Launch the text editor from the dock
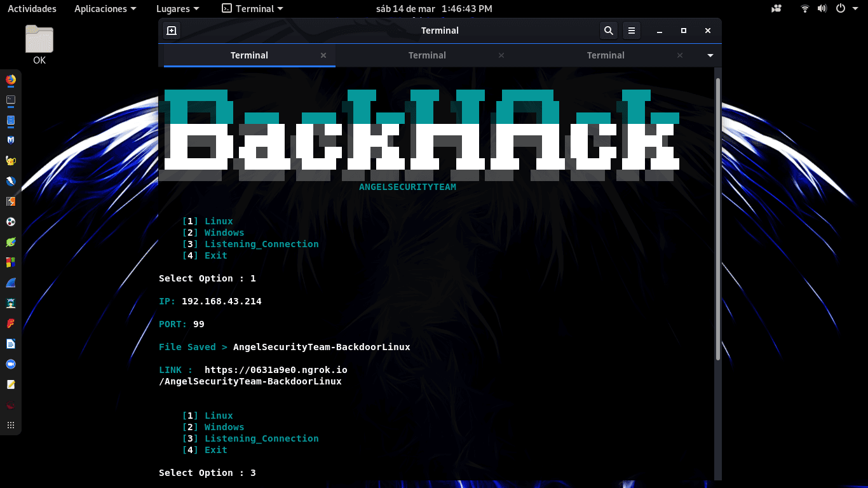This screenshot has width=868, height=488. coord(10,384)
